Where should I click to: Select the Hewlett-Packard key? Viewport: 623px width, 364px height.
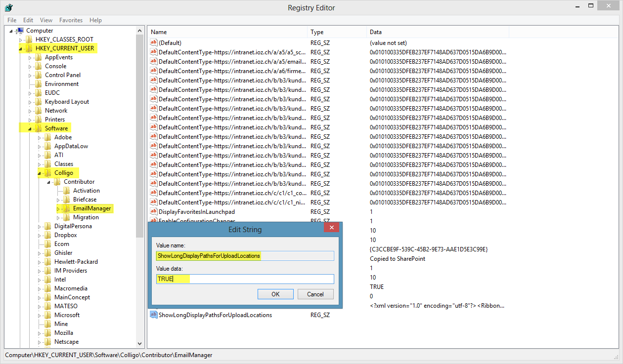pos(76,262)
